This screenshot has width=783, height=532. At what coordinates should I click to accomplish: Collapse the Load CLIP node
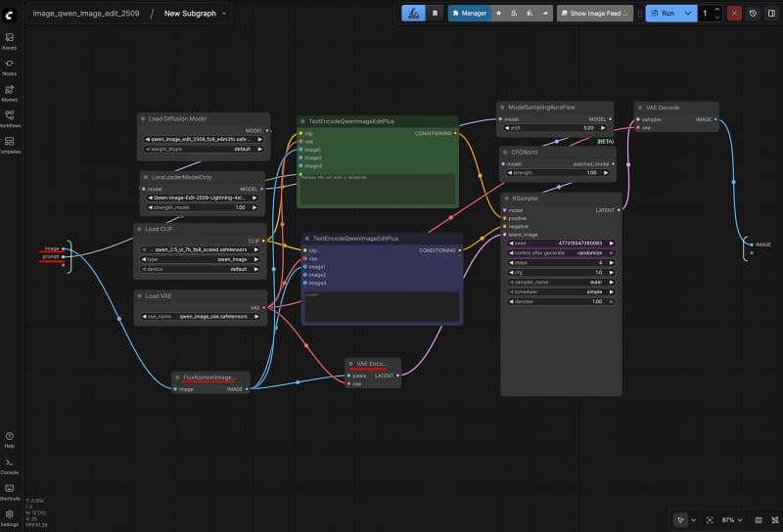139,229
